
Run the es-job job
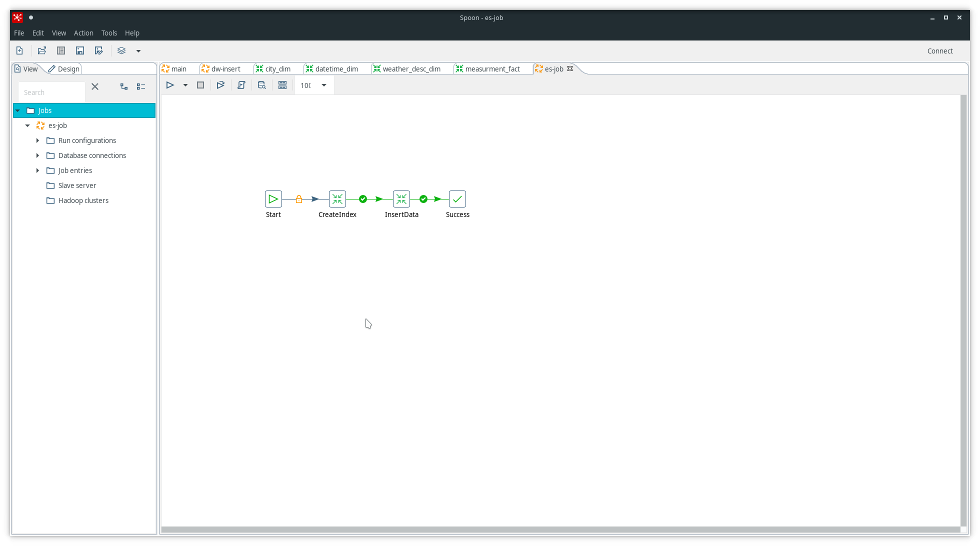tap(170, 85)
